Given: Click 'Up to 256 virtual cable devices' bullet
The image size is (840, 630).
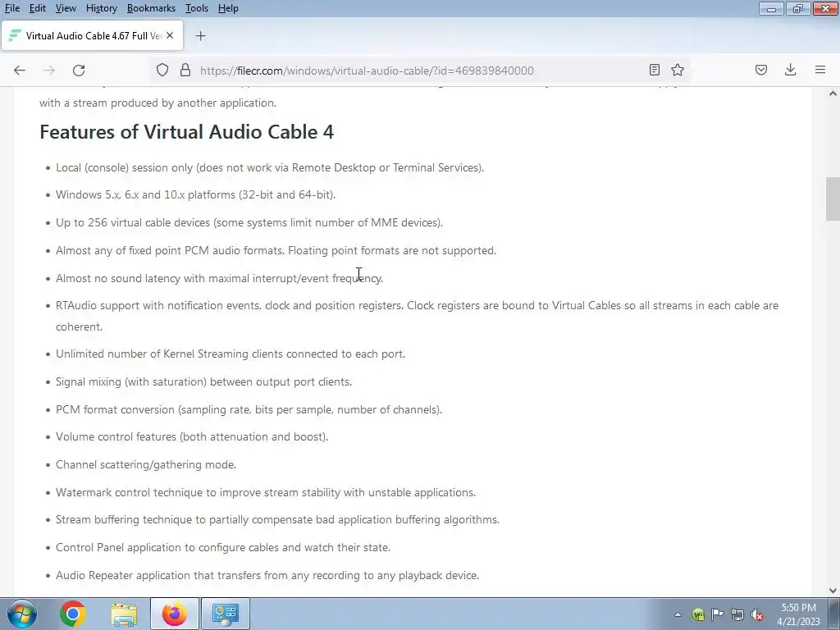Looking at the screenshot, I should [249, 223].
